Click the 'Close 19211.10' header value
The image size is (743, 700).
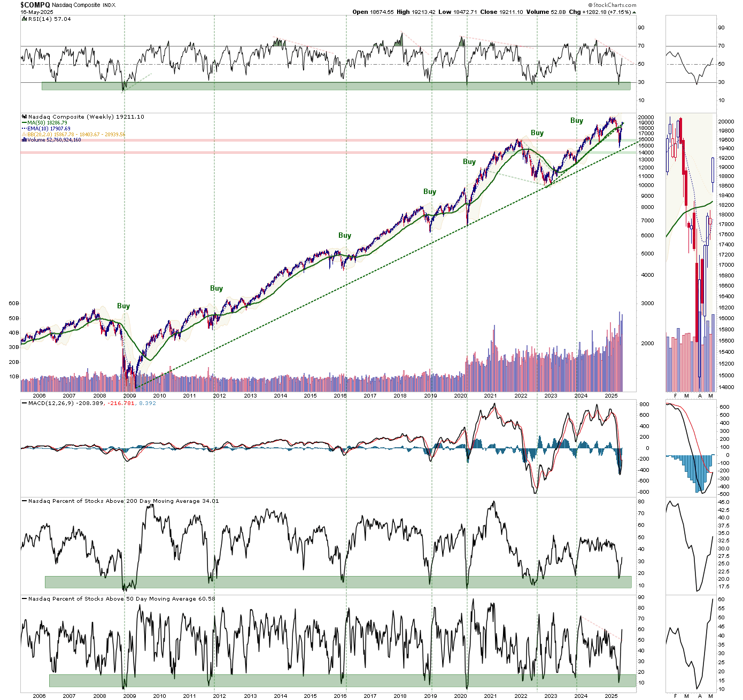coord(501,12)
